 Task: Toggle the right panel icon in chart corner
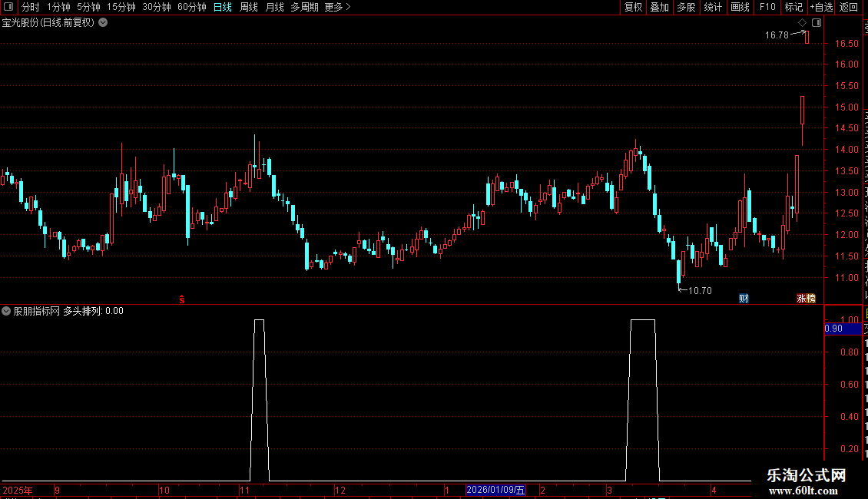817,23
